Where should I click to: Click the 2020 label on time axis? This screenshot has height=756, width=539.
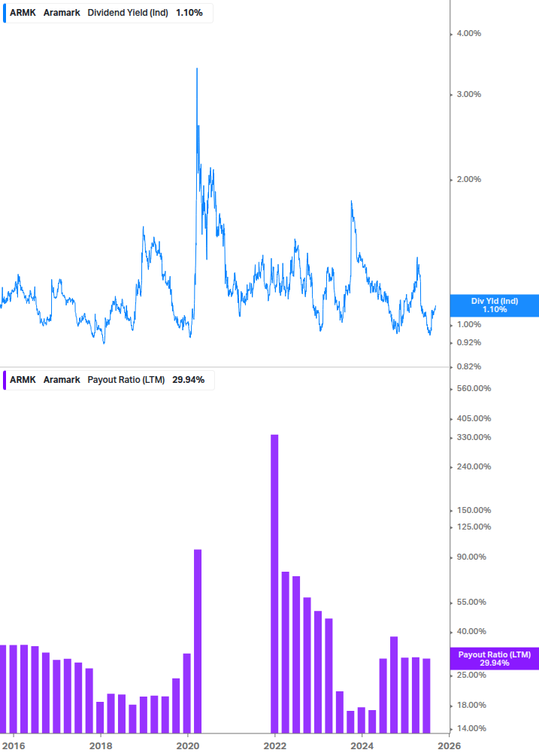pos(188,746)
